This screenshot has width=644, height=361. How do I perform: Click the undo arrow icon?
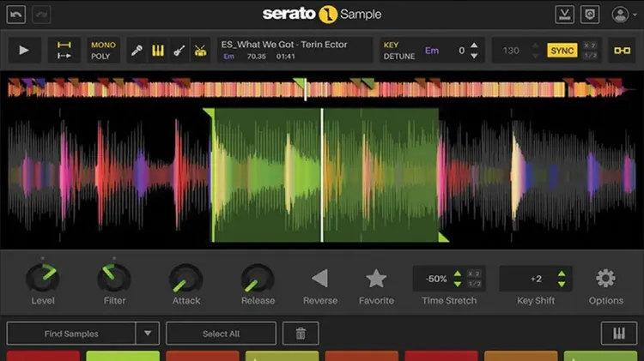pos(16,15)
